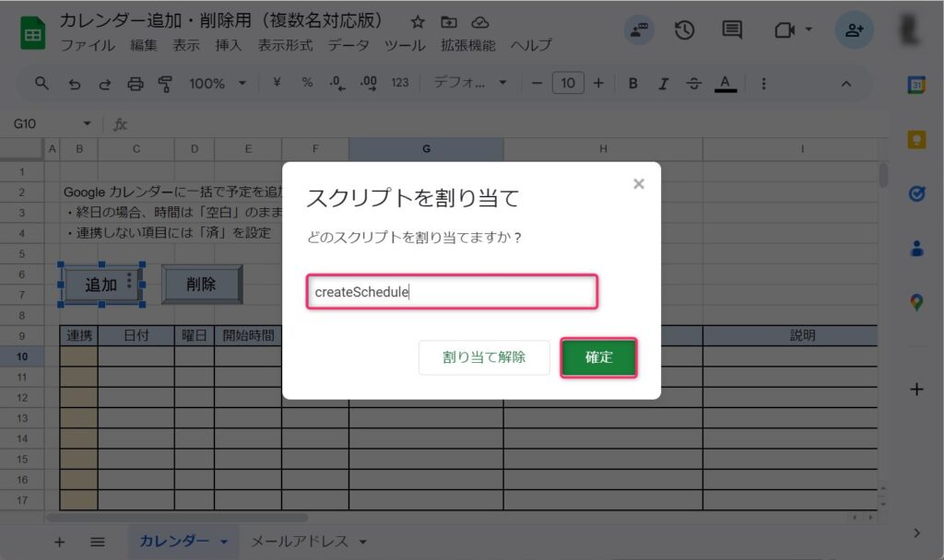Toggle strikethrough formatting
This screenshot has width=944, height=560.
pos(693,83)
